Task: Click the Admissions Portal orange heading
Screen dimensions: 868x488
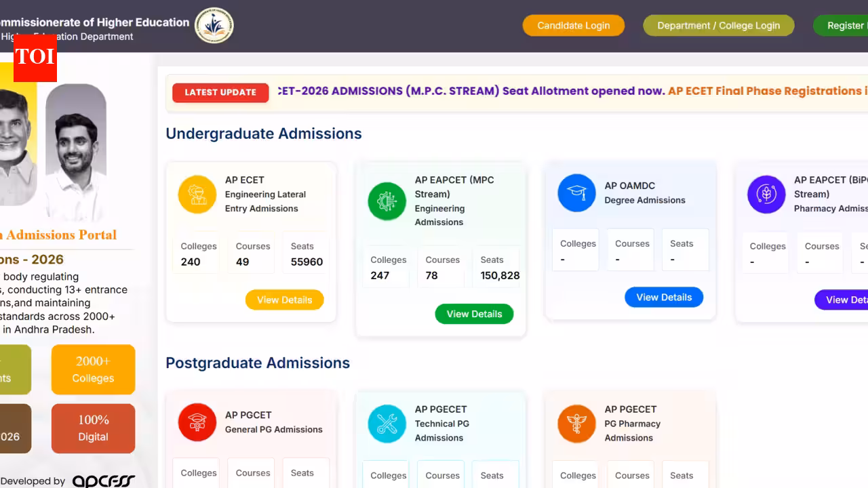Action: 58,235
